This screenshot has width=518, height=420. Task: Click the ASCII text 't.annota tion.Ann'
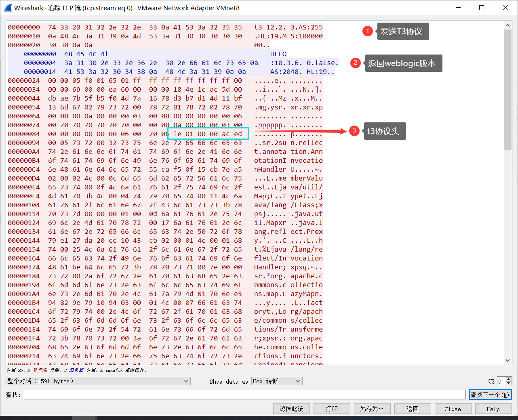(x=288, y=152)
